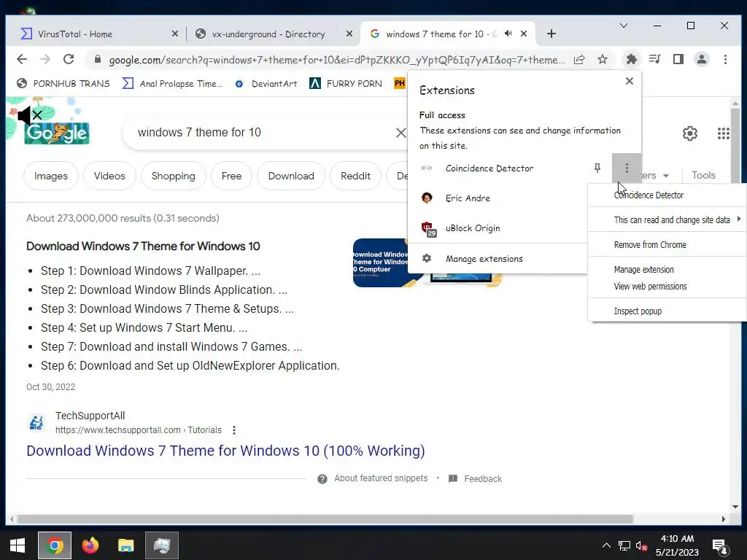Screen dimensions: 747x560
Task: Select the Reddit filter chip
Action: [x=355, y=176]
